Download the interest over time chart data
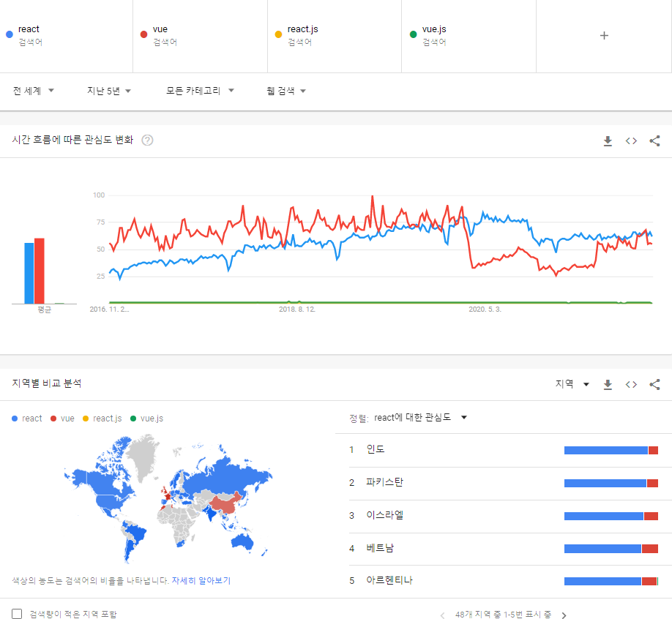 coord(608,141)
